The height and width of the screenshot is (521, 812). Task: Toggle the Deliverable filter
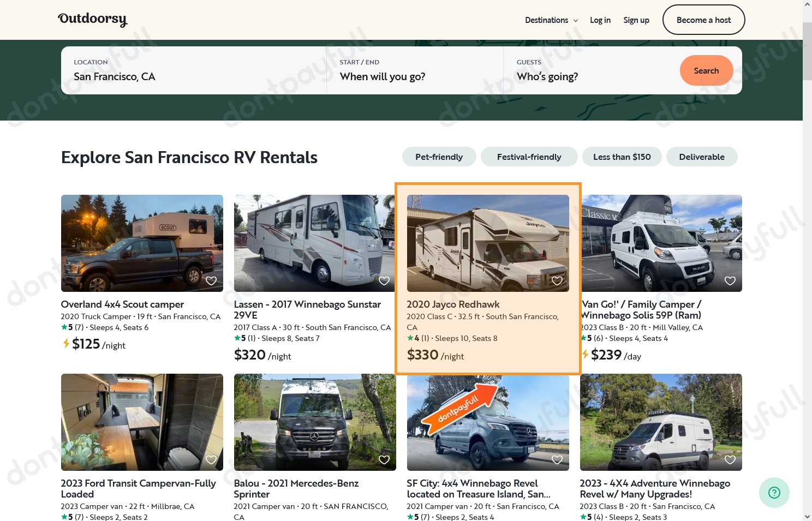tap(702, 157)
